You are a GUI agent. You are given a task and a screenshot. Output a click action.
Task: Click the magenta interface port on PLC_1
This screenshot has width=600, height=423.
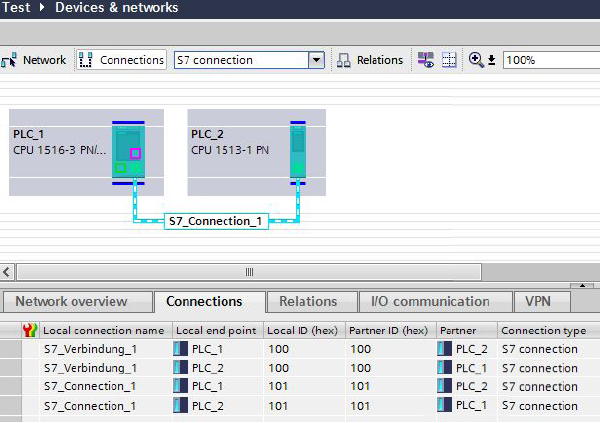[x=135, y=154]
